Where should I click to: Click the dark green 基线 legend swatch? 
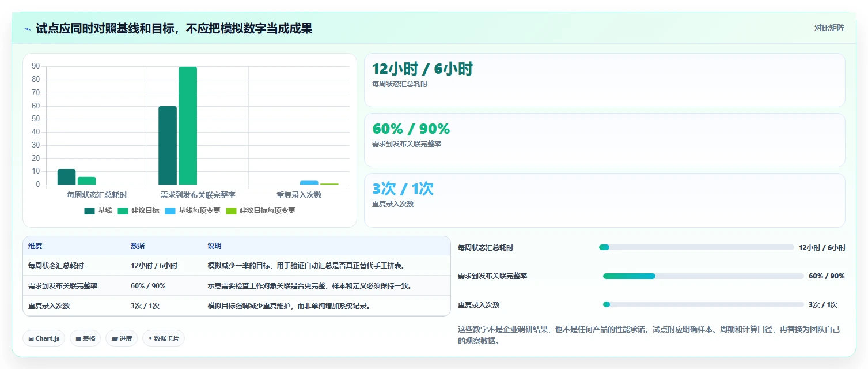(89, 211)
